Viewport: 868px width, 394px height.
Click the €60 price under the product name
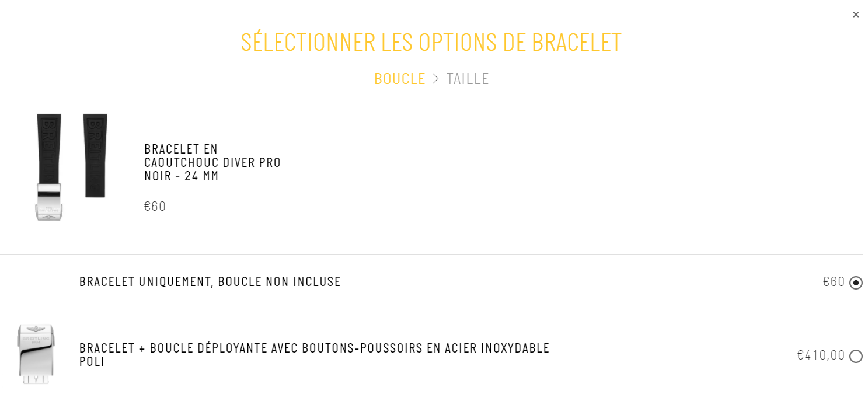155,206
